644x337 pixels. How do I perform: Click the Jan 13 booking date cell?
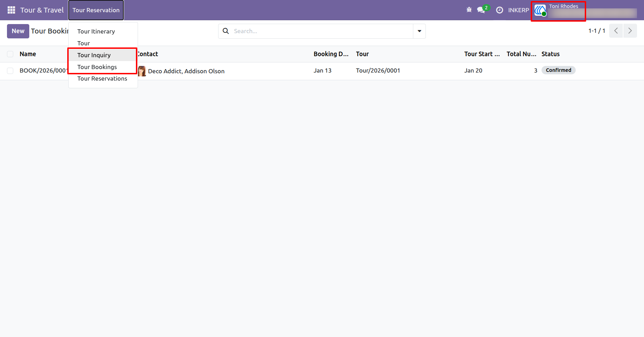322,70
